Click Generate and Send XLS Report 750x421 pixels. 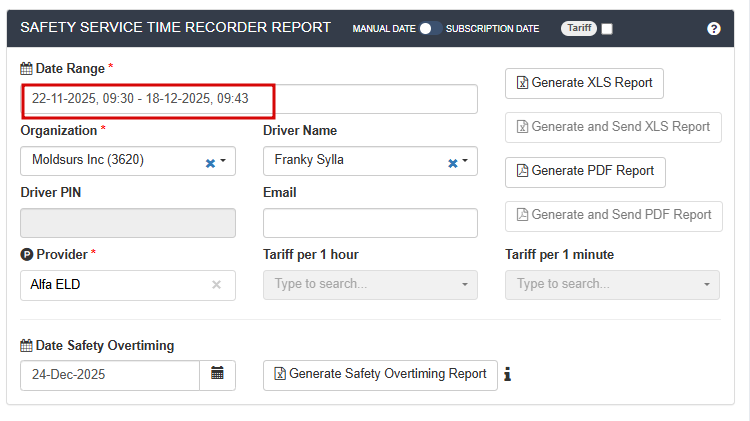(613, 127)
